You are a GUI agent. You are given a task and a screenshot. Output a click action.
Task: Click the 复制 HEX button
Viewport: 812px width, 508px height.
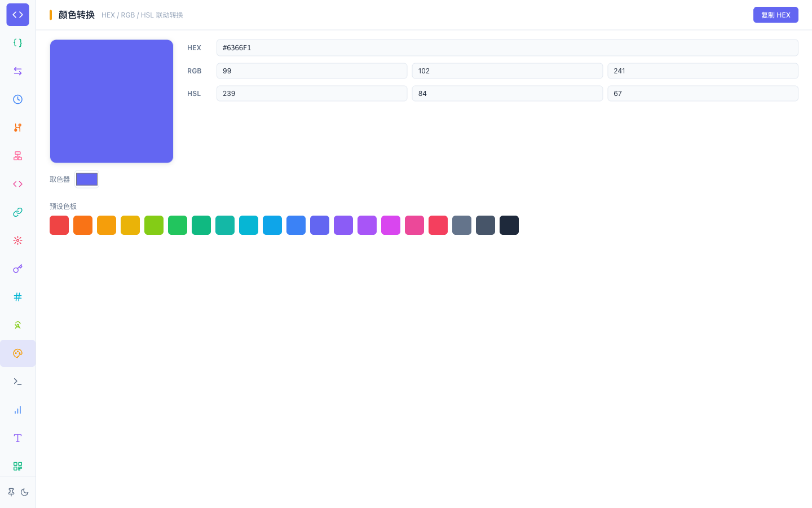tap(775, 15)
